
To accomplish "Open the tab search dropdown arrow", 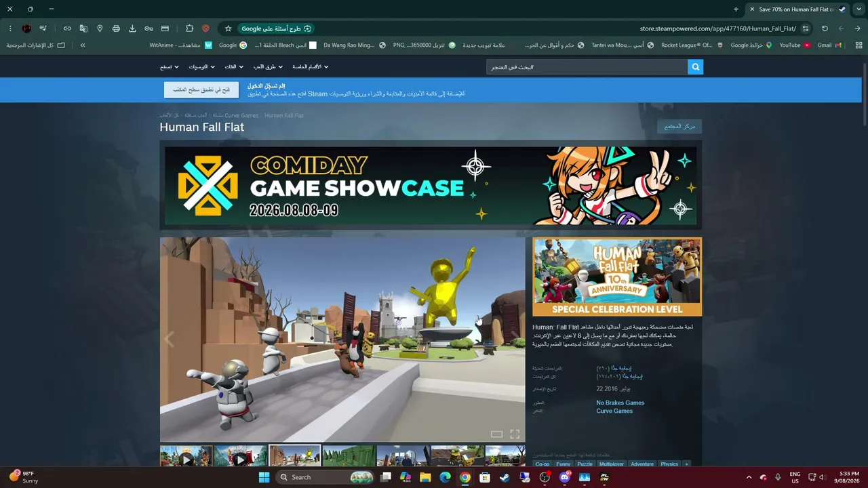I will click(858, 9).
